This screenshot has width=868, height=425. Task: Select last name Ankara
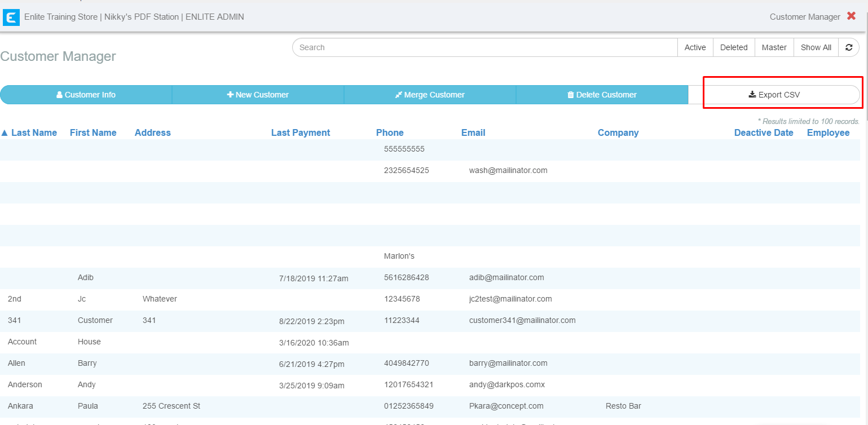coord(21,406)
